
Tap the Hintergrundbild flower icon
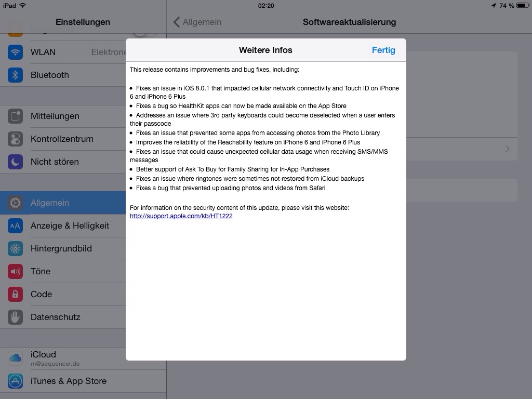[15, 249]
